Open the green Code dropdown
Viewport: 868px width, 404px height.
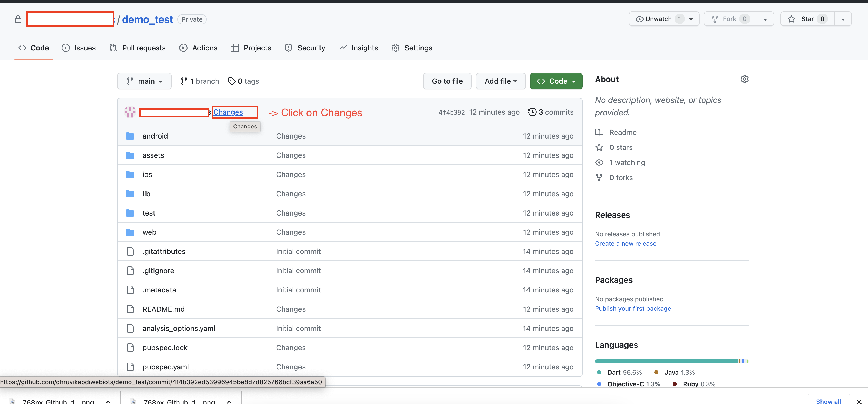point(556,81)
